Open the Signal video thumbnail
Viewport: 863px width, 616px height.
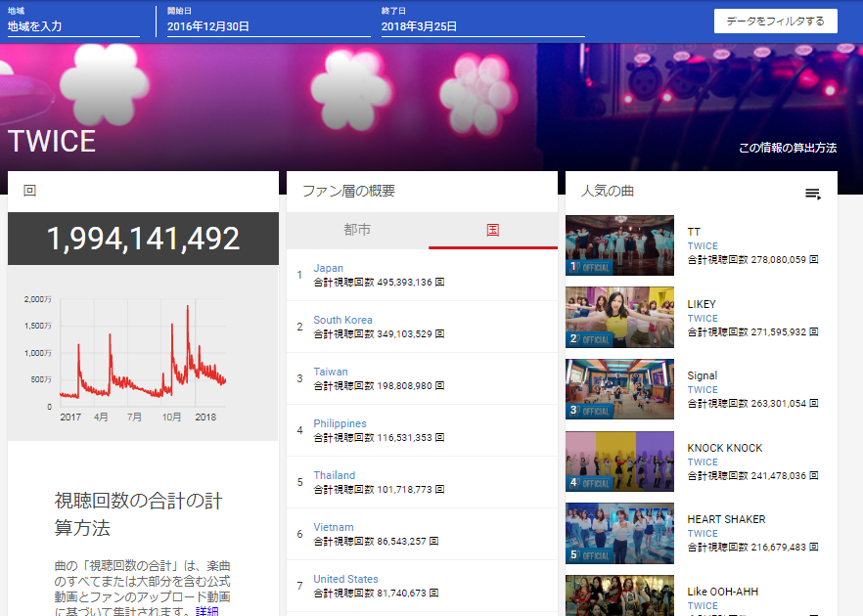coord(619,389)
